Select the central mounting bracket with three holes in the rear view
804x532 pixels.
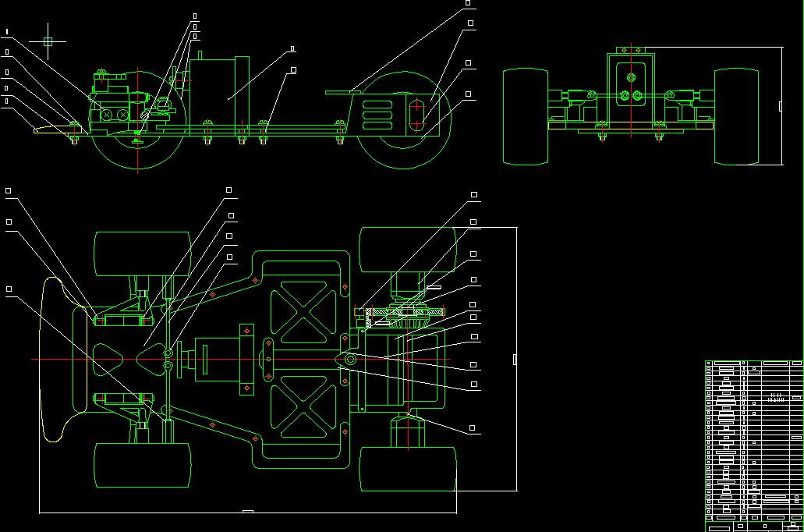[x=631, y=84]
